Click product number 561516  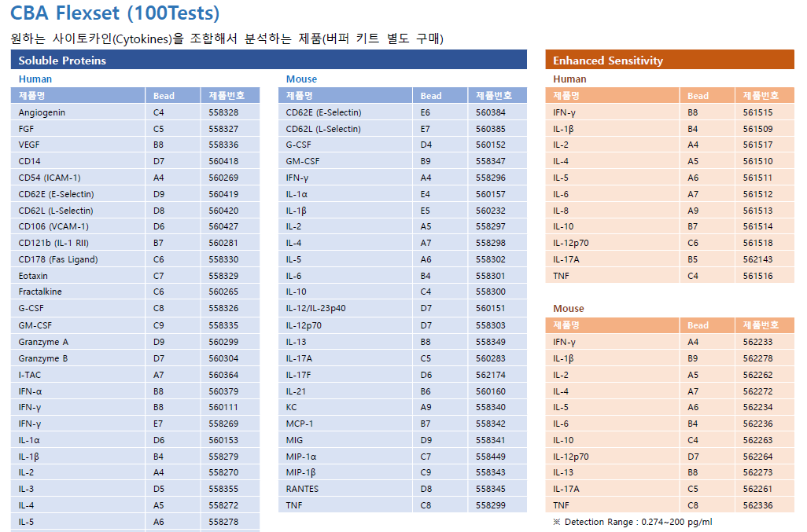coord(757,276)
